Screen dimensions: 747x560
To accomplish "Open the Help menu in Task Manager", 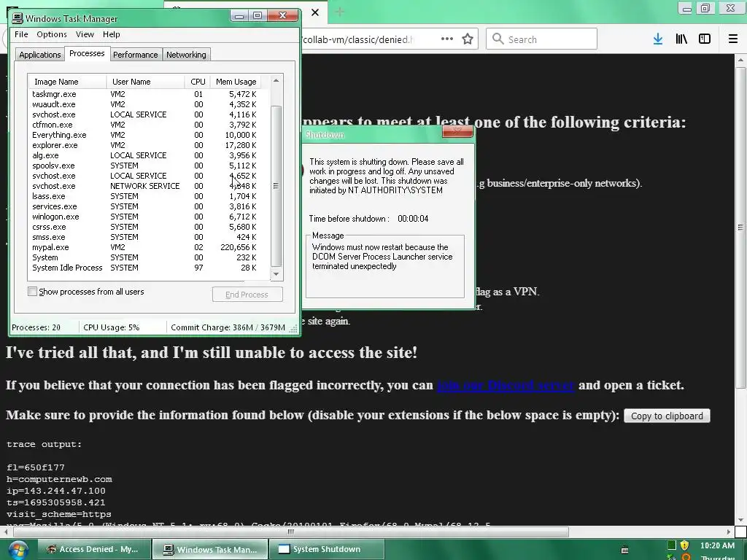I will (x=111, y=34).
